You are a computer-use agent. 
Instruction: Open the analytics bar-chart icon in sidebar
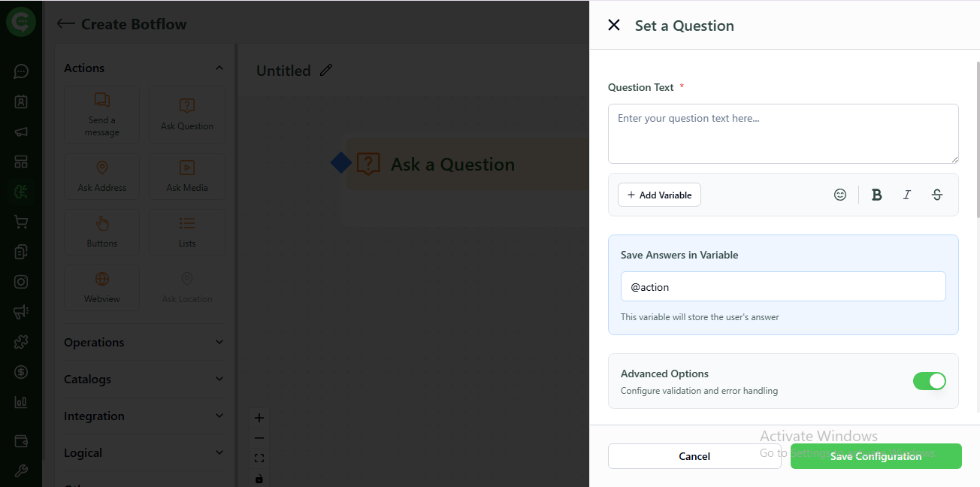pyautogui.click(x=21, y=401)
